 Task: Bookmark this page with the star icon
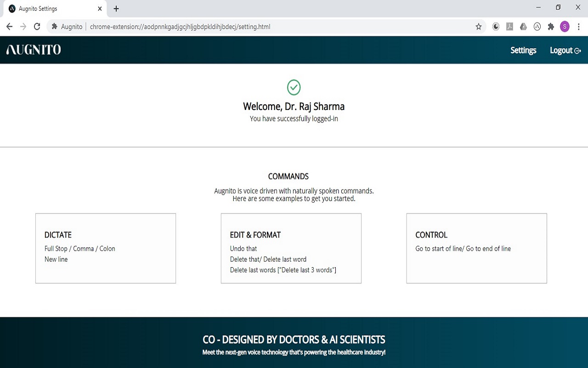479,27
